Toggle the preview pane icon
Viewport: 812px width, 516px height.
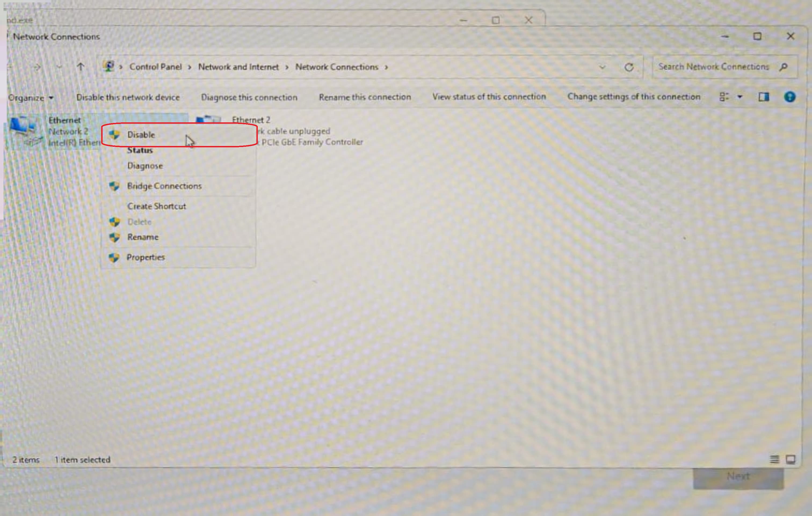[x=764, y=97]
